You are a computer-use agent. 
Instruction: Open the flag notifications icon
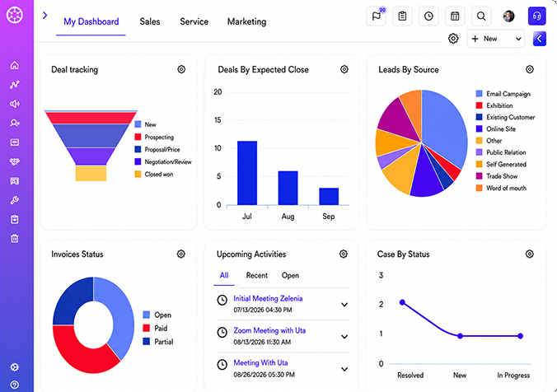tap(377, 16)
